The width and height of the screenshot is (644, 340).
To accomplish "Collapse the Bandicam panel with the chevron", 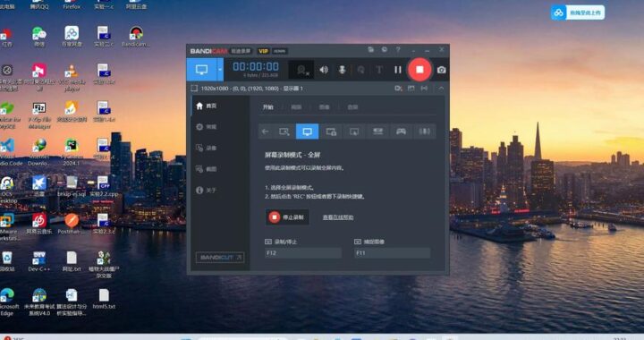I will click(x=441, y=88).
